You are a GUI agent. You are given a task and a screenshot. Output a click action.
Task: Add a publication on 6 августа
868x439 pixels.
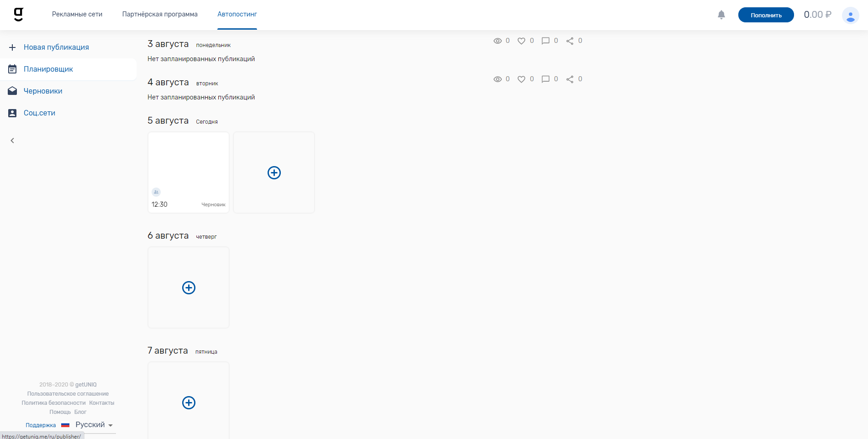click(189, 287)
